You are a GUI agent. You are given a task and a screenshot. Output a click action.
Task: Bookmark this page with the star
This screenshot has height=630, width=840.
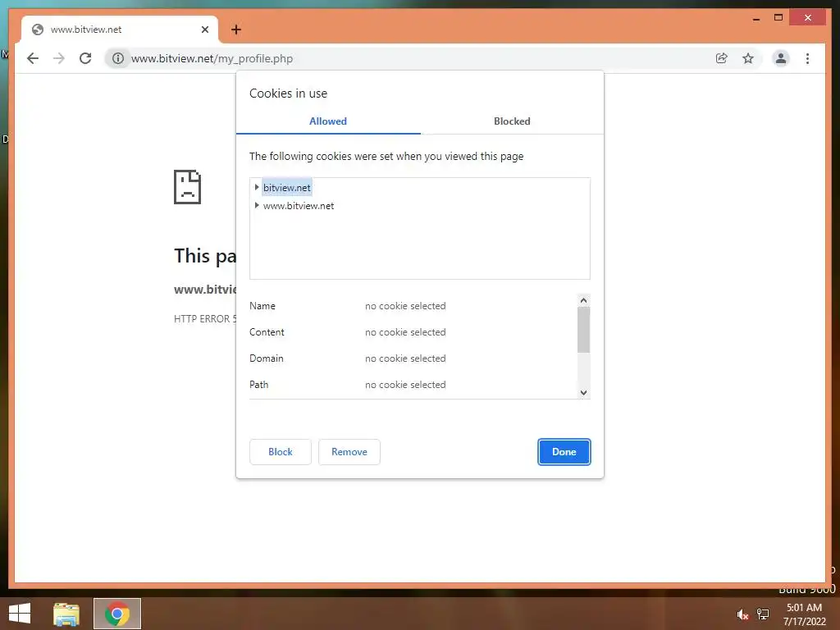(x=748, y=58)
